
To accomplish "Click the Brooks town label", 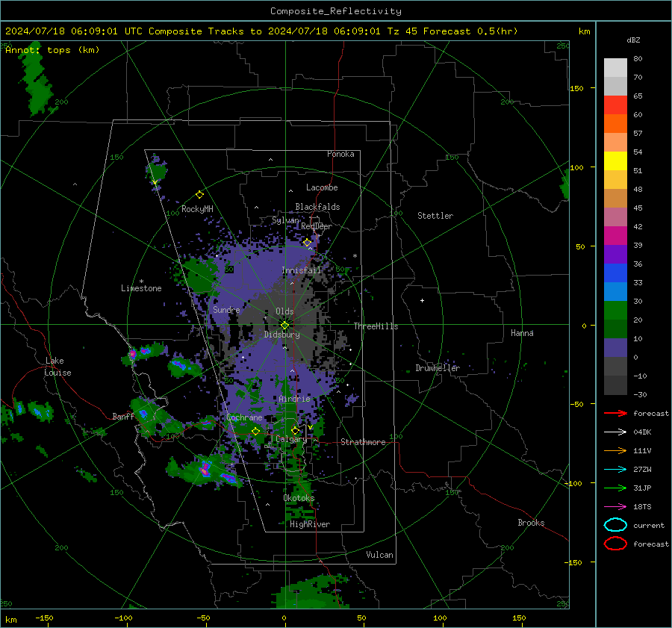I will [x=531, y=523].
